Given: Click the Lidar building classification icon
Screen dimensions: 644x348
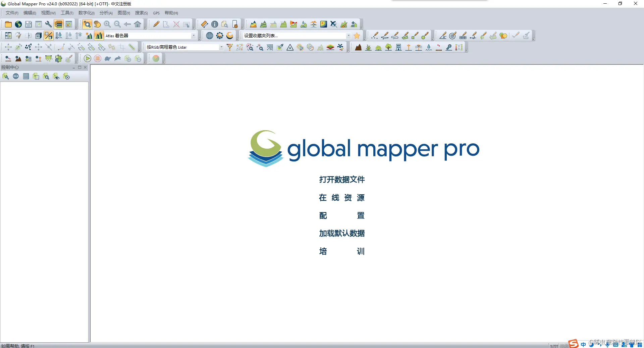Looking at the screenshot, I should (398, 47).
